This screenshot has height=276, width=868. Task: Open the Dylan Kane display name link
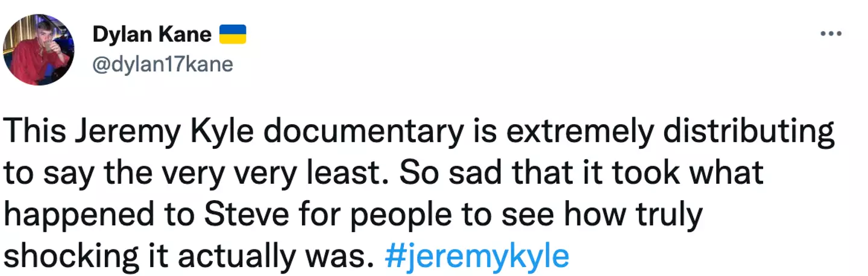point(152,35)
